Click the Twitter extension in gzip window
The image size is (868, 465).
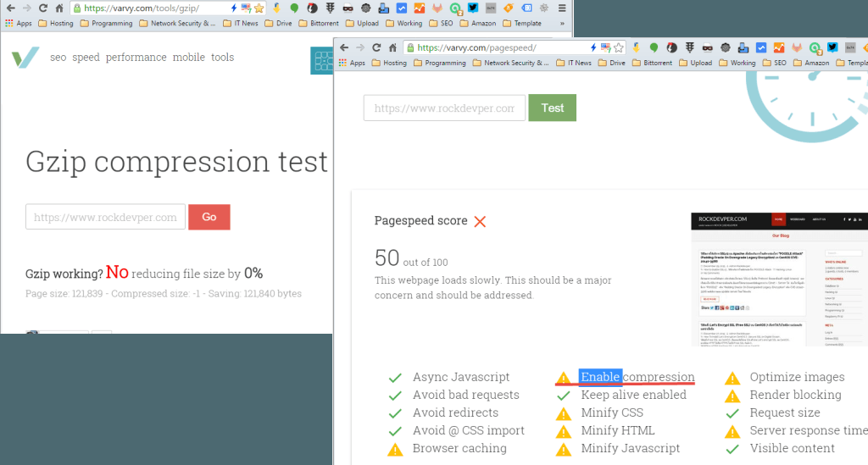click(x=473, y=8)
